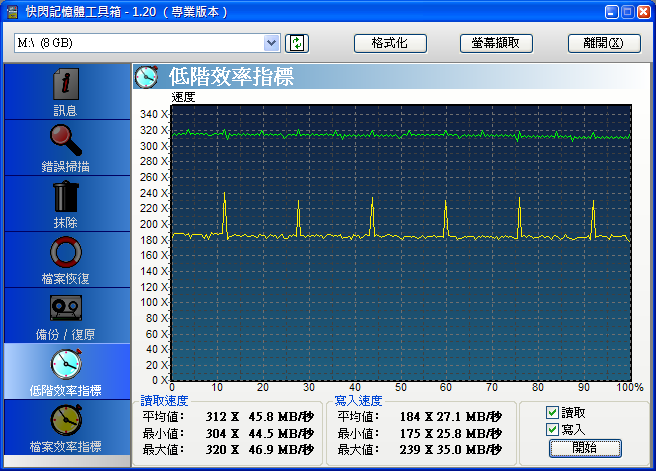The image size is (656, 471).
Task: Switch to the 檔案恢復 sidebar label
Action: pyautogui.click(x=65, y=279)
